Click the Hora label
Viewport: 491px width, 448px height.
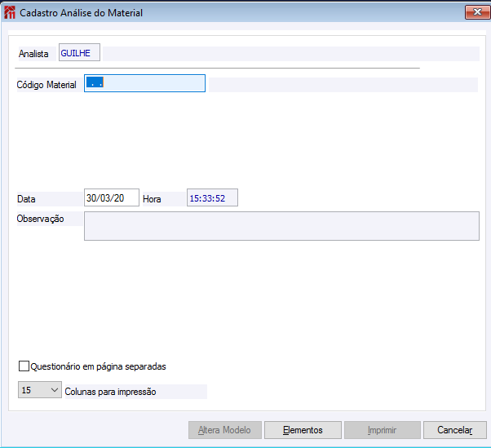pos(152,199)
